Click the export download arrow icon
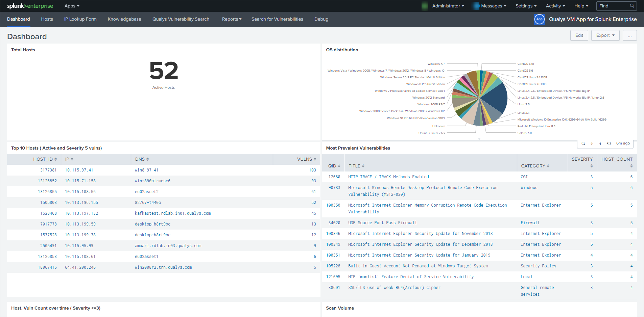This screenshot has height=317, width=644. pos(592,143)
